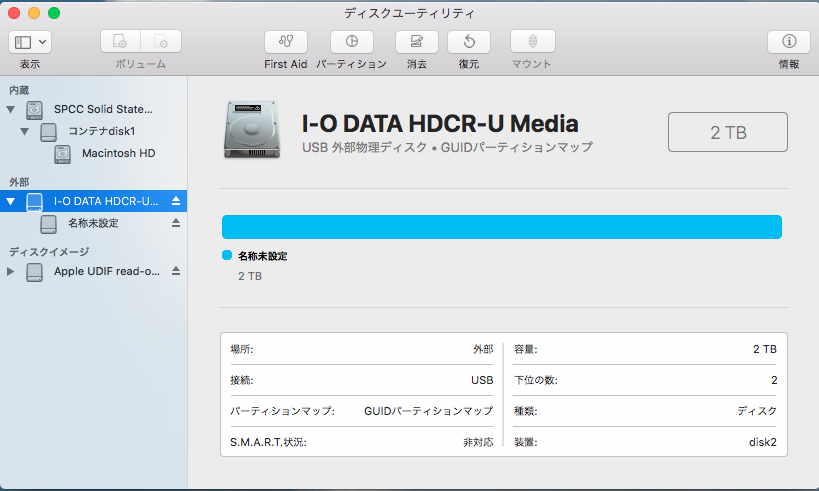The width and height of the screenshot is (819, 491).
Task: Click the remove volume toolbar icon
Action: coord(161,41)
